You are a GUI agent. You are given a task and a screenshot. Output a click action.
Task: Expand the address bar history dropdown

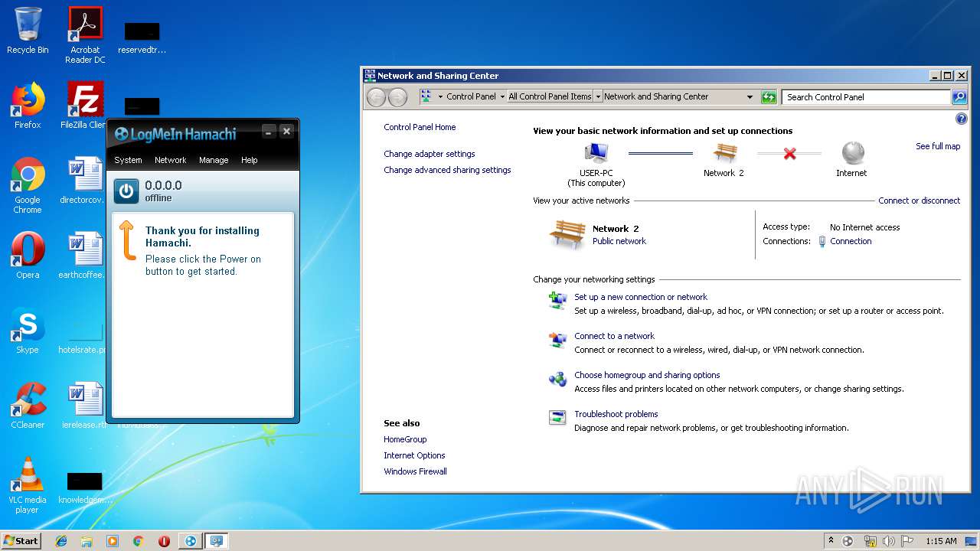coord(750,97)
